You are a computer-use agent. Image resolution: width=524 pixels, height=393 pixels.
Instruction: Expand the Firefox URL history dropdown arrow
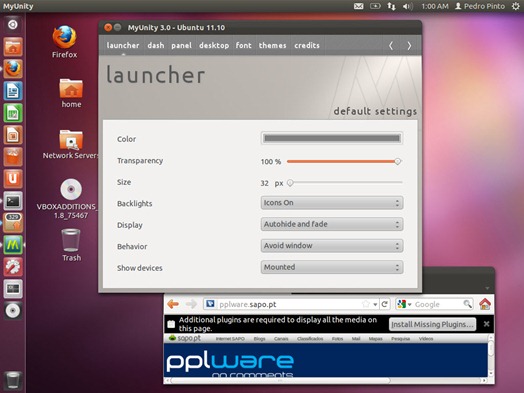(375, 304)
